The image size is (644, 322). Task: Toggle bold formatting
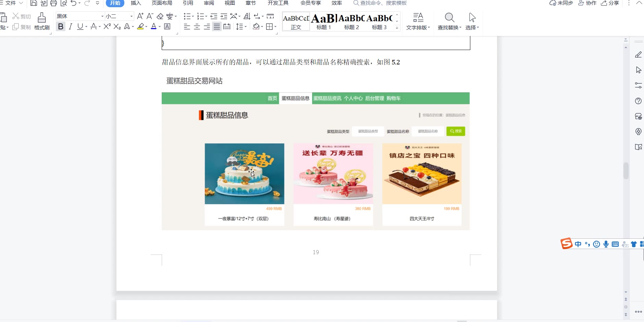[61, 26]
